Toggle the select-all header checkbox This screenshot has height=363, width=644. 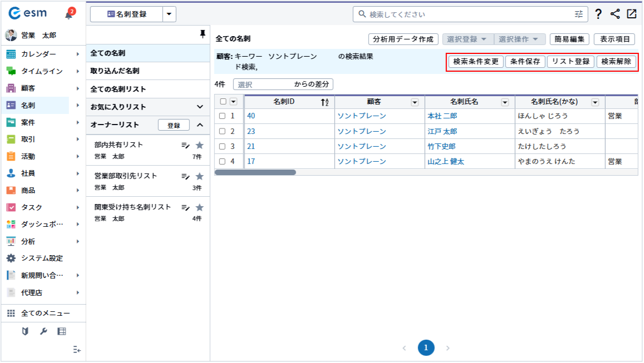pyautogui.click(x=223, y=102)
